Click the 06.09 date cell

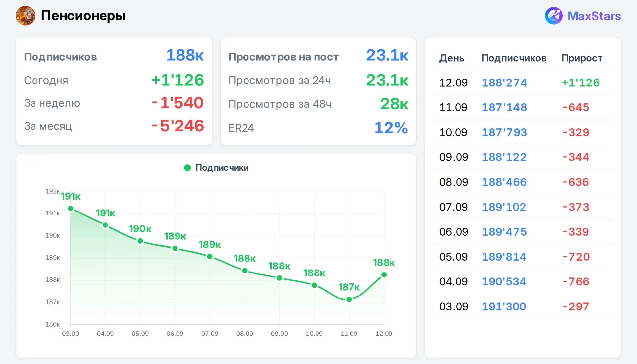coord(454,232)
